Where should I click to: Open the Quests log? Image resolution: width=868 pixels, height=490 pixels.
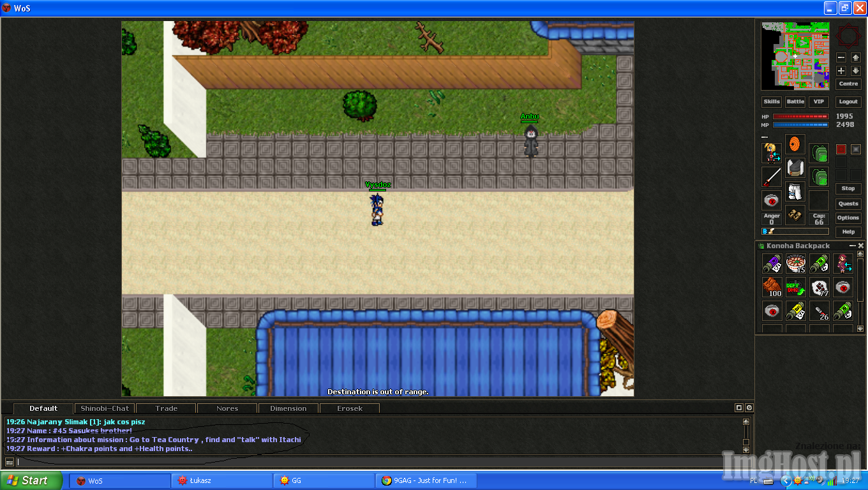pos(848,204)
